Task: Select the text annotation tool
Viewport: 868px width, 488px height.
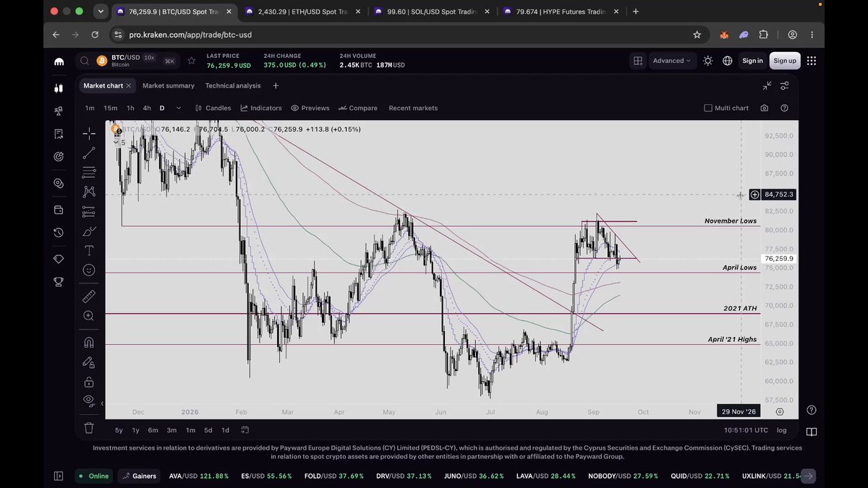Action: tap(88, 250)
